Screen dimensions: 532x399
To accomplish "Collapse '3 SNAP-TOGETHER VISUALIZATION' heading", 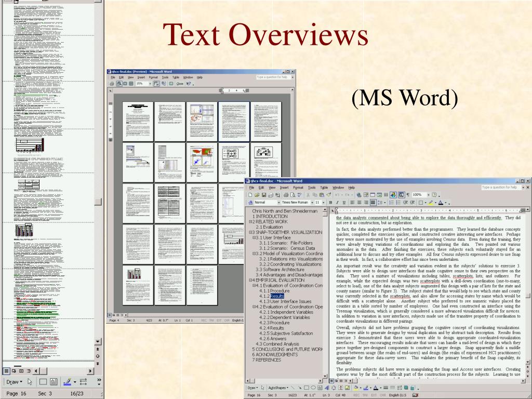I will pyautogui.click(x=250, y=232).
